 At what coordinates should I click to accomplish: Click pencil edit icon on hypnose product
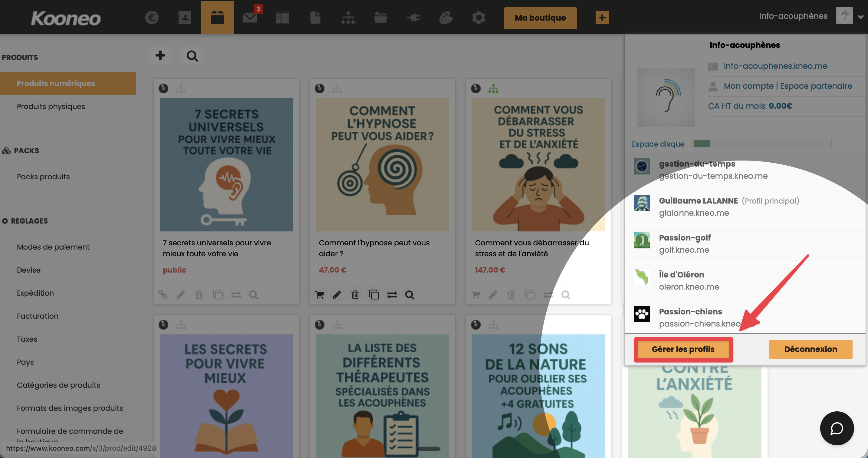click(x=337, y=295)
